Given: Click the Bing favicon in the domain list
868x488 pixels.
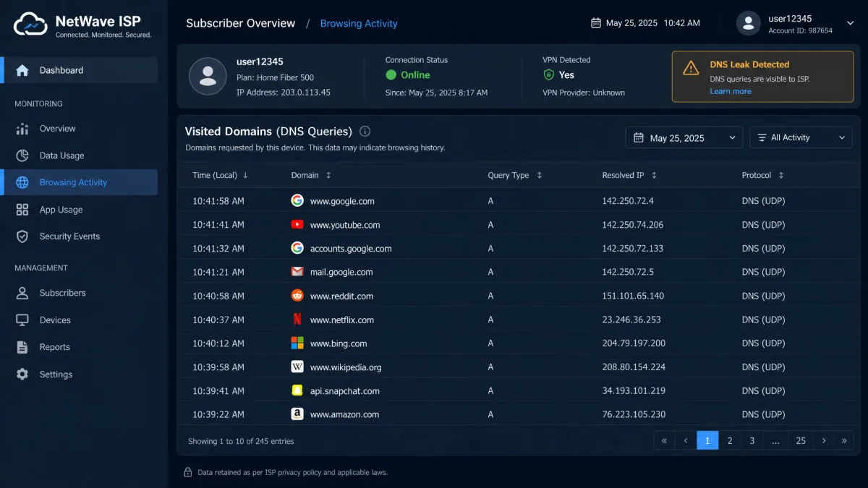Looking at the screenshot, I should (x=297, y=343).
